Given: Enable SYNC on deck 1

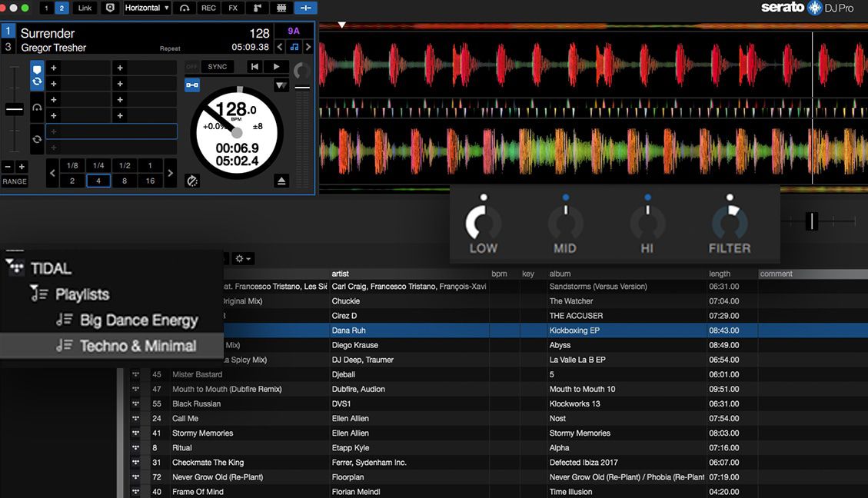Looking at the screenshot, I should pos(218,66).
